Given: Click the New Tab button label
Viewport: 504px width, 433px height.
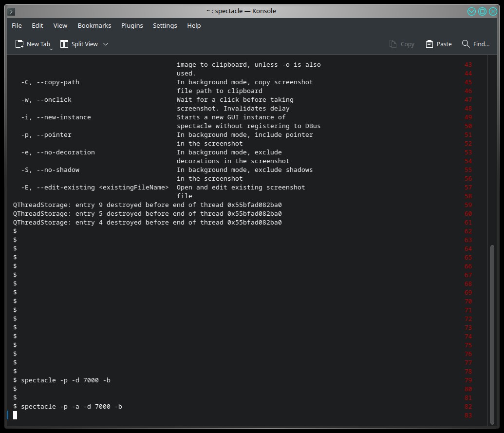Looking at the screenshot, I should [38, 44].
